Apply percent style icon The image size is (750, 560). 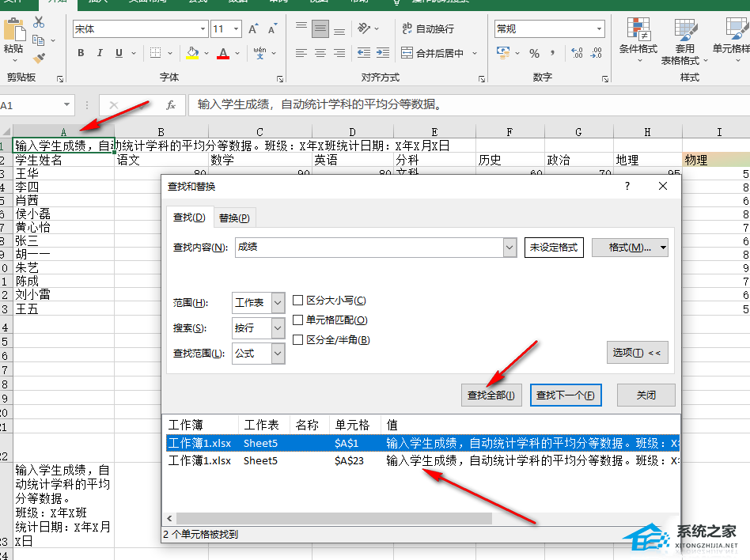click(534, 53)
